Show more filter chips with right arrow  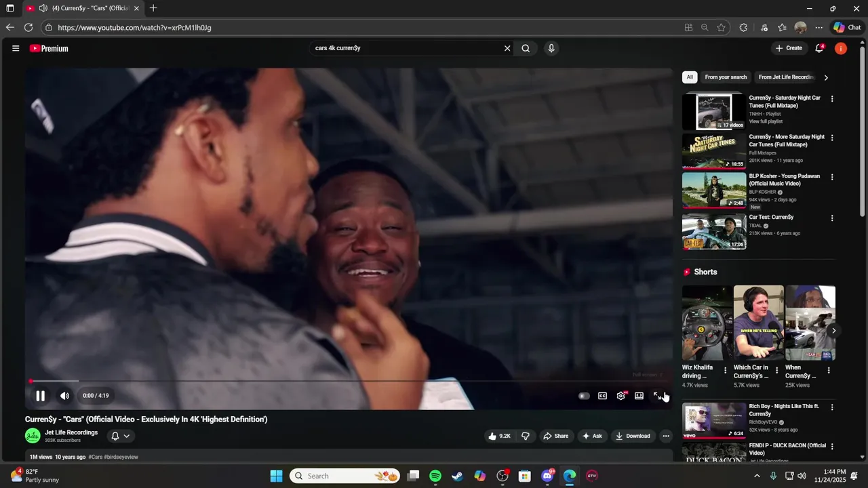(826, 77)
